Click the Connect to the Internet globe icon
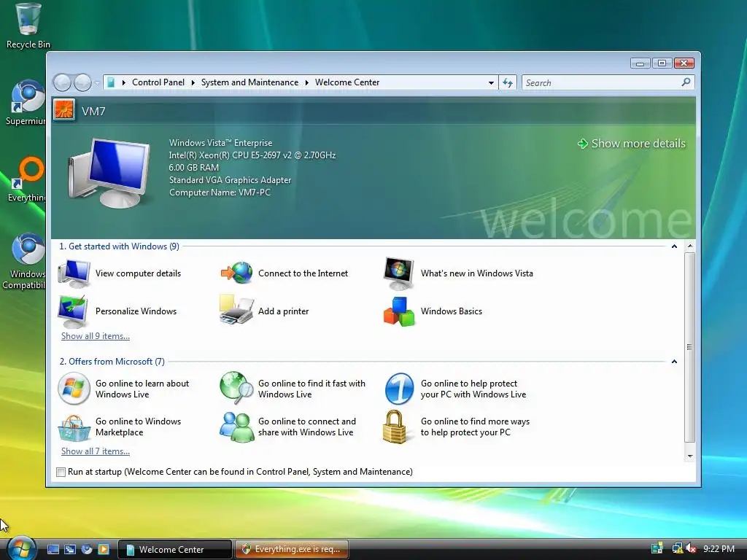The height and width of the screenshot is (560, 747). tap(237, 273)
